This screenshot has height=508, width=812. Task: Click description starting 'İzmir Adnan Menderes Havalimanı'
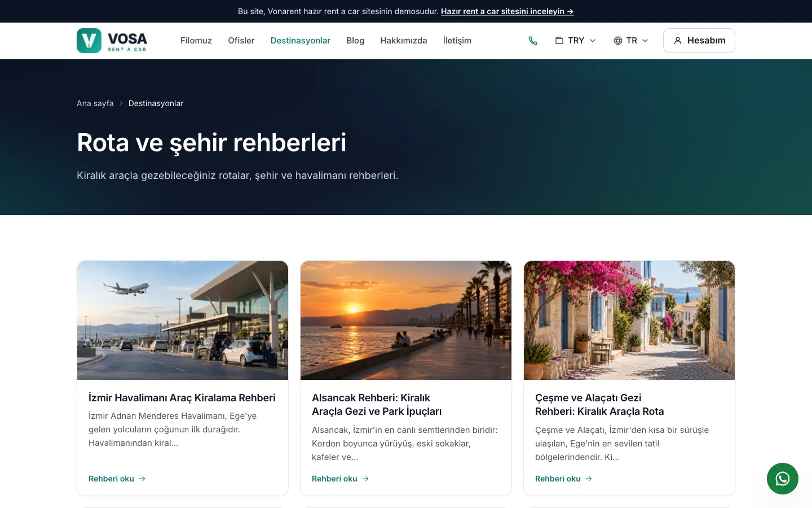coord(173,430)
